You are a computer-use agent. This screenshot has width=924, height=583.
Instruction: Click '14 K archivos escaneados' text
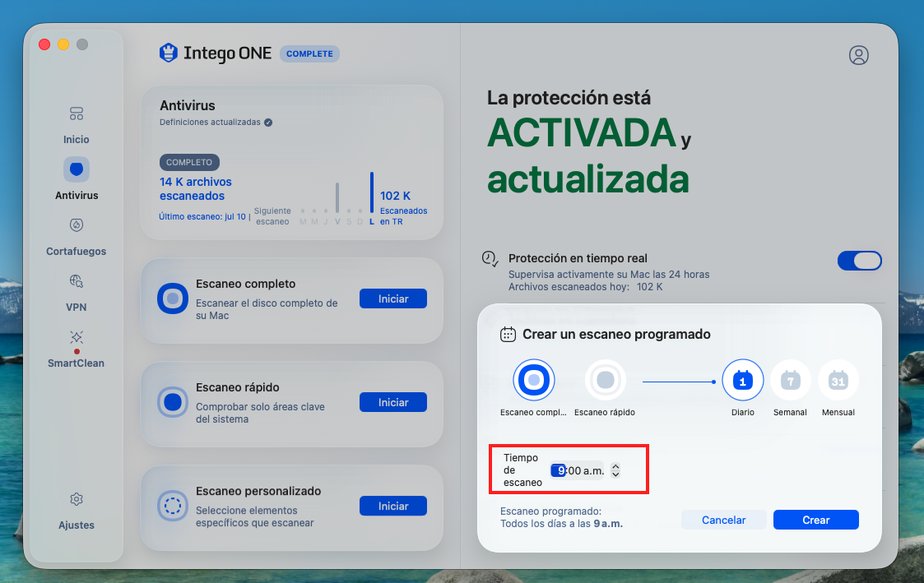(196, 188)
